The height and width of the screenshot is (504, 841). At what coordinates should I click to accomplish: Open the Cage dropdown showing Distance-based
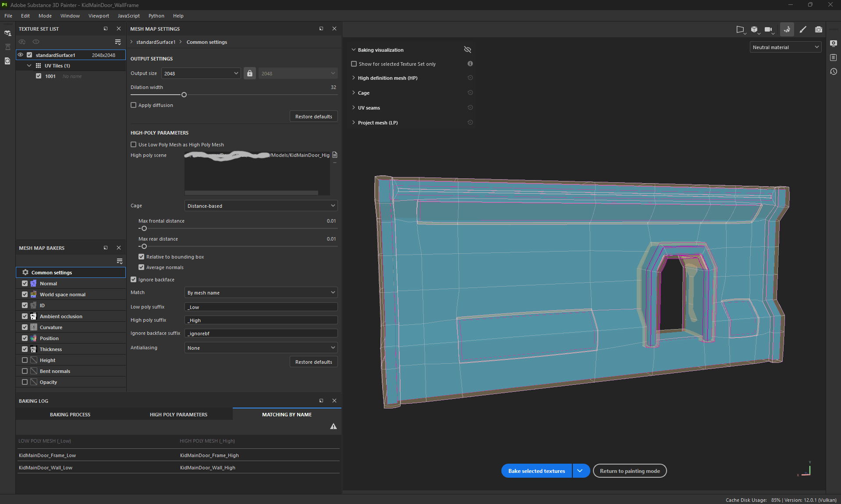pyautogui.click(x=261, y=206)
